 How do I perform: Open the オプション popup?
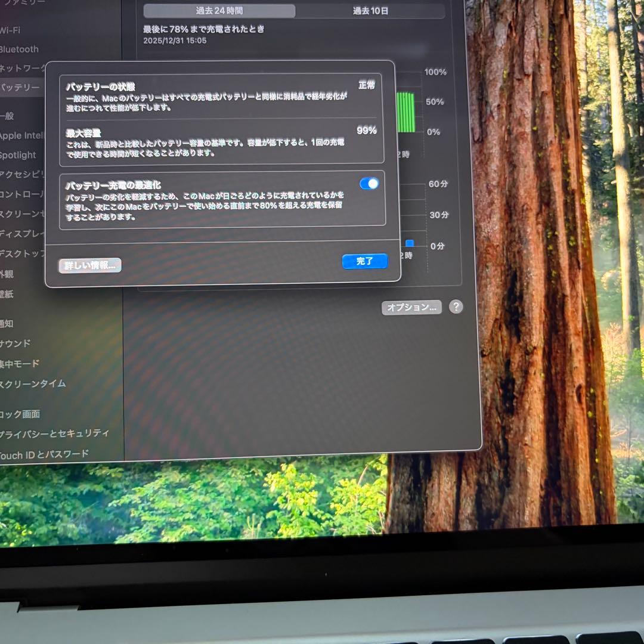(412, 308)
